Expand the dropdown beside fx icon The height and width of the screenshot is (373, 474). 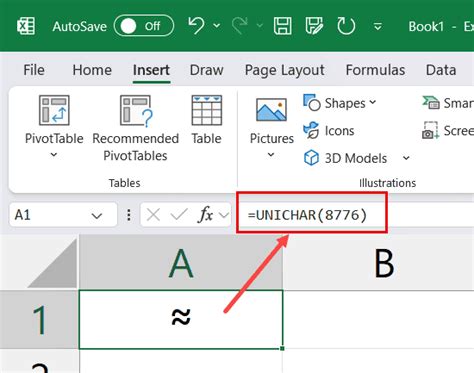click(x=224, y=215)
